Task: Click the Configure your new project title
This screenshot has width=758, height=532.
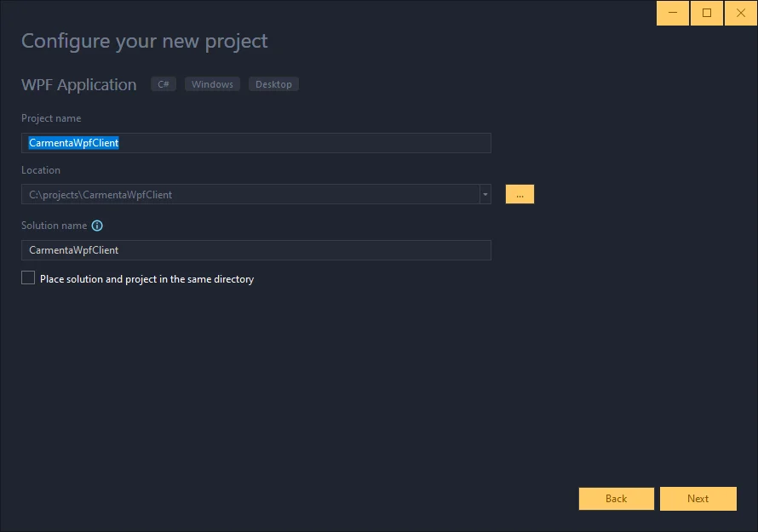Action: 144,40
